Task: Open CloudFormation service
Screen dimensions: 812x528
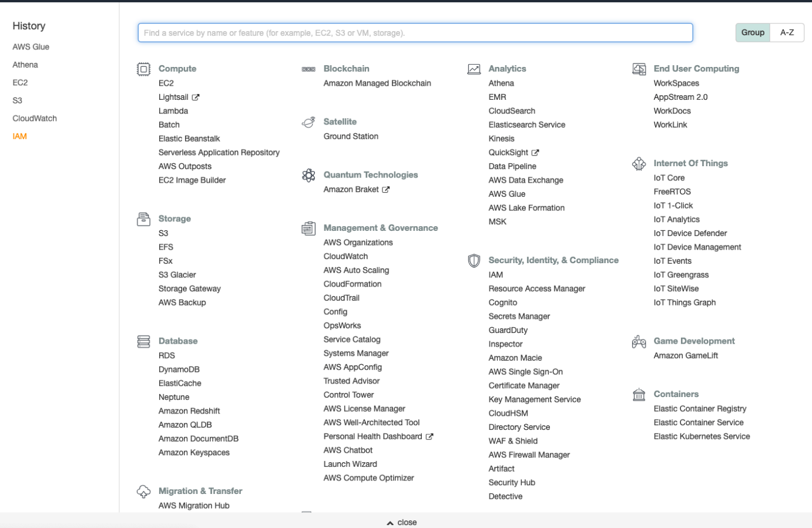Action: [353, 284]
